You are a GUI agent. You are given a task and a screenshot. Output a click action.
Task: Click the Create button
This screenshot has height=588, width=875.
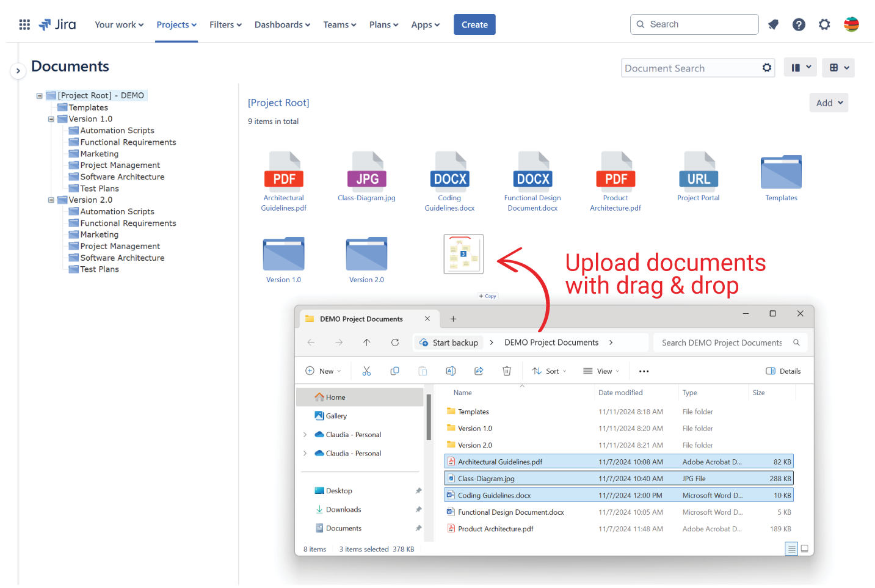pyautogui.click(x=474, y=24)
